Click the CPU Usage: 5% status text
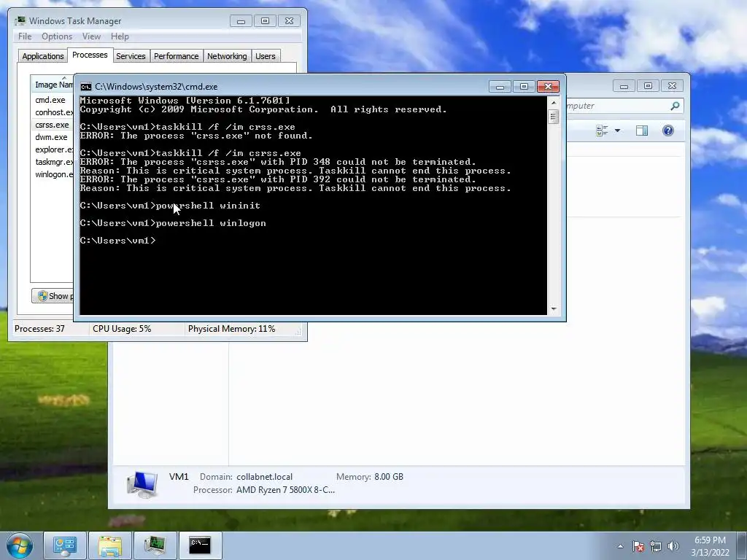Screen dimensions: 747x560 [x=122, y=329]
